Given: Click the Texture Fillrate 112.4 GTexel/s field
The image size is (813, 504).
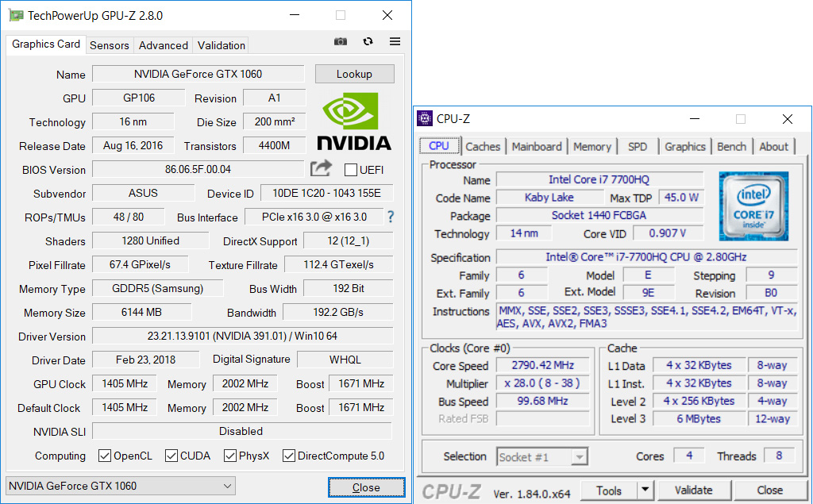Looking at the screenshot, I should pyautogui.click(x=338, y=264).
